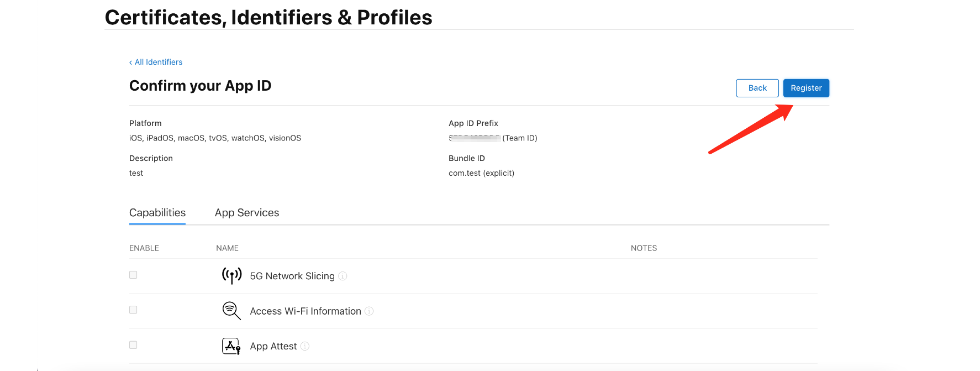Image resolution: width=980 pixels, height=371 pixels.
Task: Click the Access Wi-Fi Information capability name
Action: tap(305, 311)
